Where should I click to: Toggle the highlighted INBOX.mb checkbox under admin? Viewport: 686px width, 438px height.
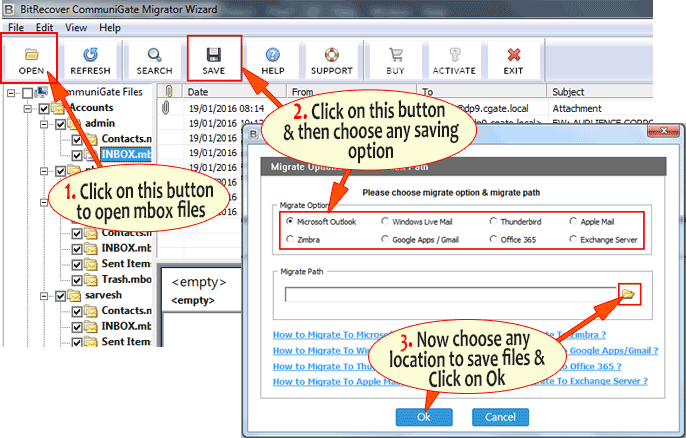77,155
